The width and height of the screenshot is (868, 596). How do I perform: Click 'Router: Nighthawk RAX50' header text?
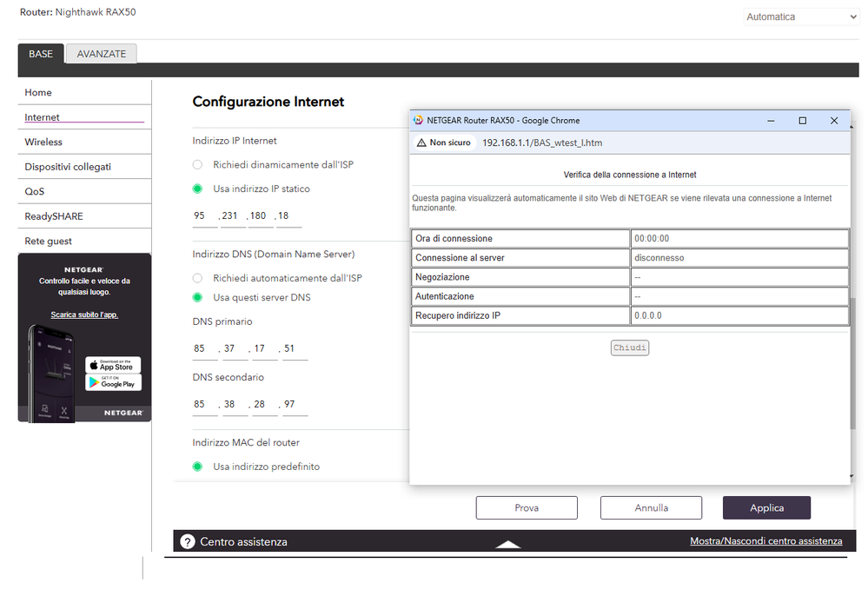pos(78,12)
